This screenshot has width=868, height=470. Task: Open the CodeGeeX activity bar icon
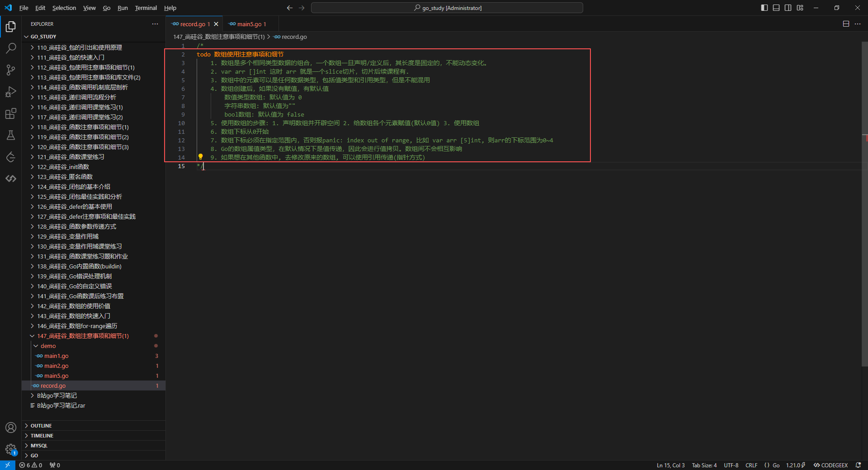click(11, 179)
